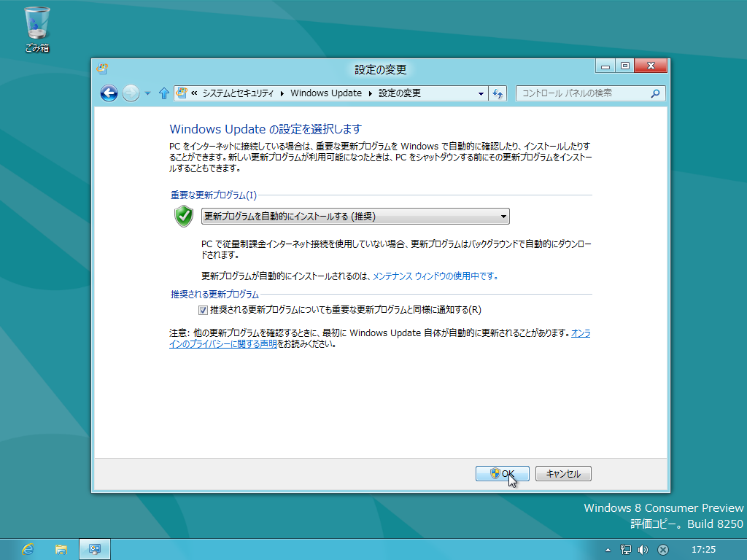This screenshot has height=560, width=747.
Task: Open the volume speaker tray icon
Action: pos(643,550)
